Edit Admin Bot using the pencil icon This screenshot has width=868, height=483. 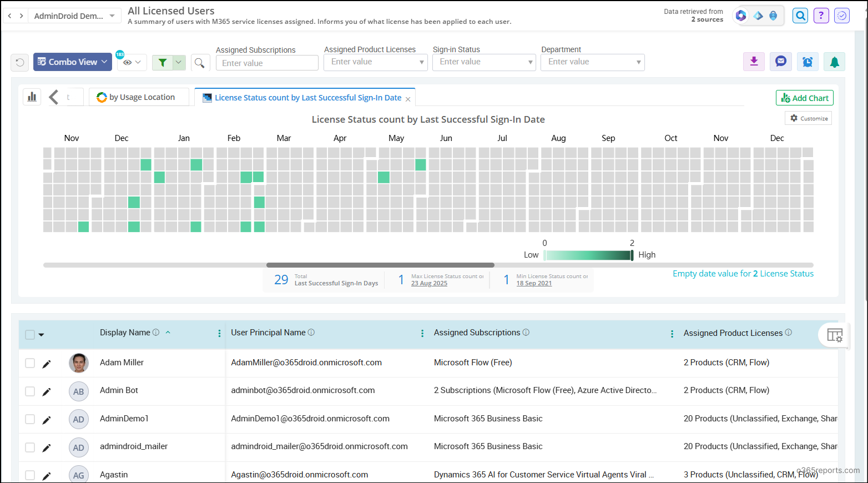47,391
